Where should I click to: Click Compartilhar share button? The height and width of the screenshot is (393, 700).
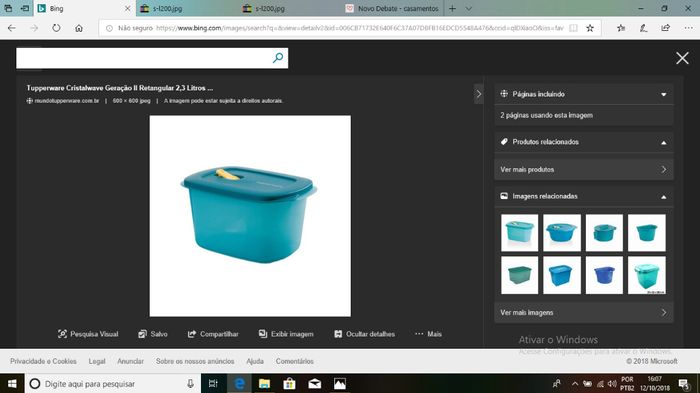[x=213, y=334]
